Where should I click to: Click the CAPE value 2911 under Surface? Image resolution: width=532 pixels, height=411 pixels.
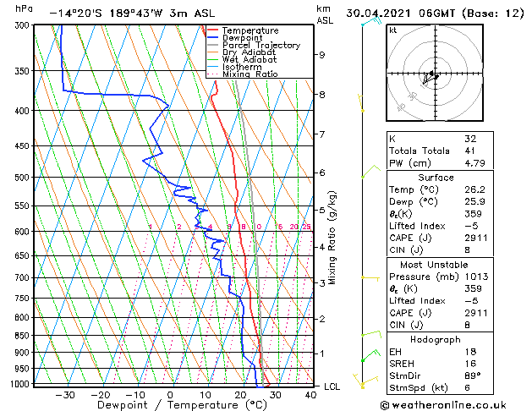475,238
